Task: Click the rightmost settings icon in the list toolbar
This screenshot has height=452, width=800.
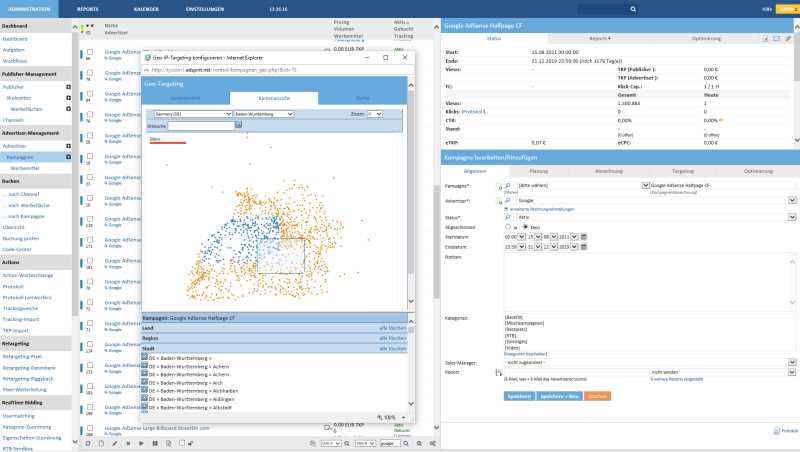Action: 433,443
